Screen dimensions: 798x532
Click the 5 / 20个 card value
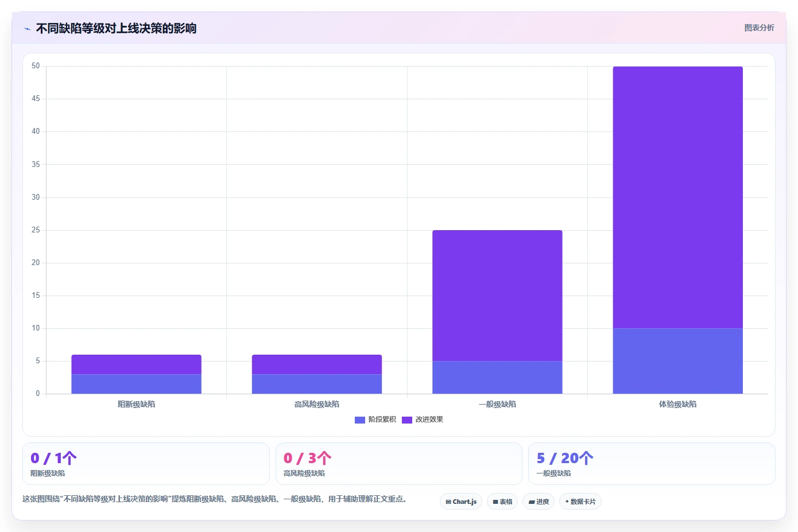[565, 458]
